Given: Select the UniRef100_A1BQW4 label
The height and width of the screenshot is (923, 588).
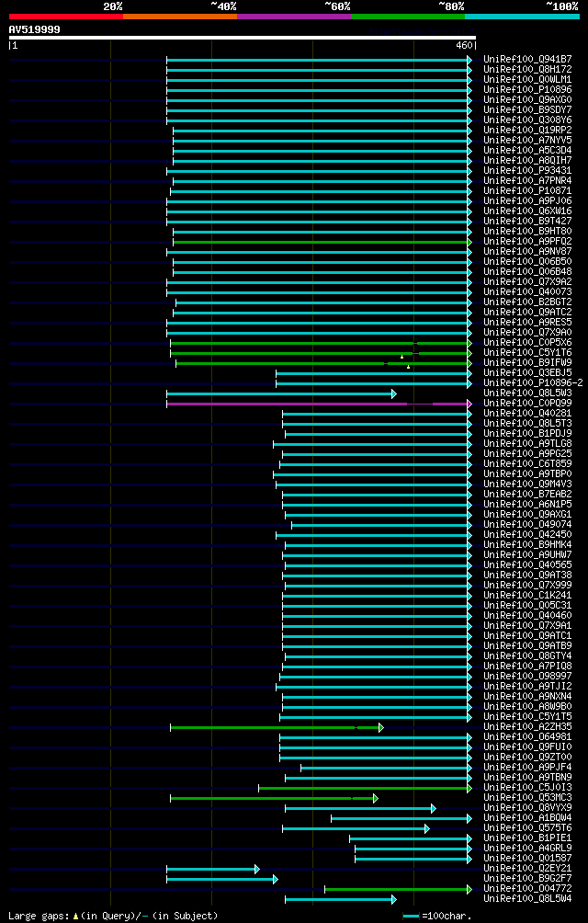Looking at the screenshot, I should click(527, 817).
